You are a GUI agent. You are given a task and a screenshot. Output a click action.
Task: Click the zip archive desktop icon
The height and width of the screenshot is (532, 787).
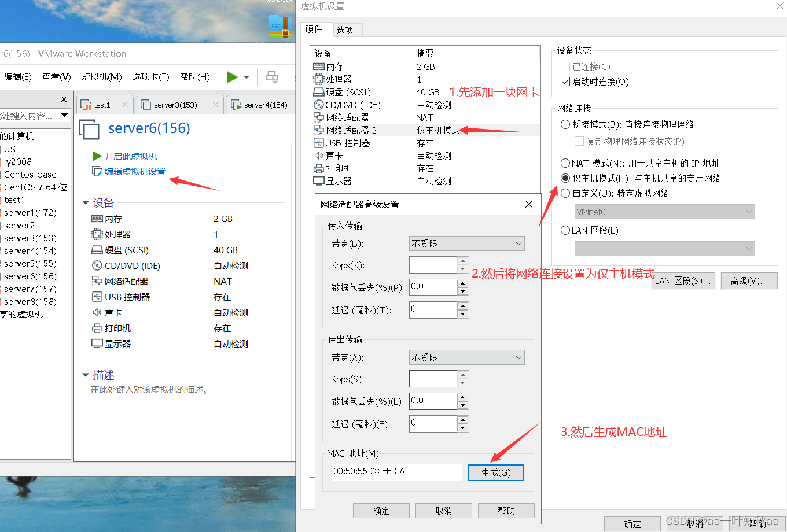[x=281, y=26]
